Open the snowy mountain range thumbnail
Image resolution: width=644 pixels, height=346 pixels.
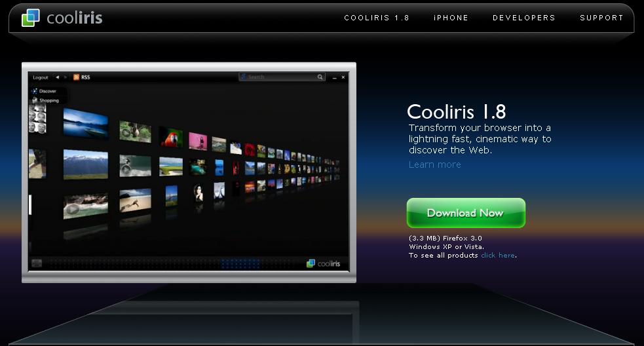pyautogui.click(x=86, y=164)
